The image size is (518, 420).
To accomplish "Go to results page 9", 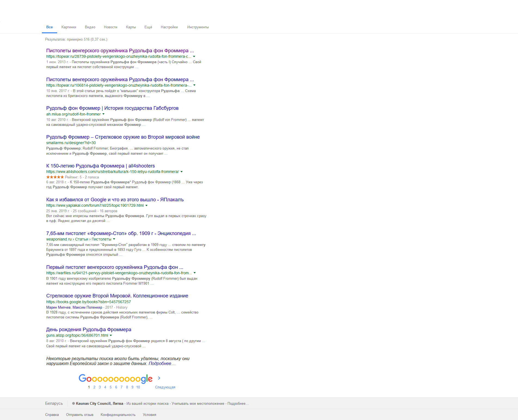I will [x=132, y=387].
